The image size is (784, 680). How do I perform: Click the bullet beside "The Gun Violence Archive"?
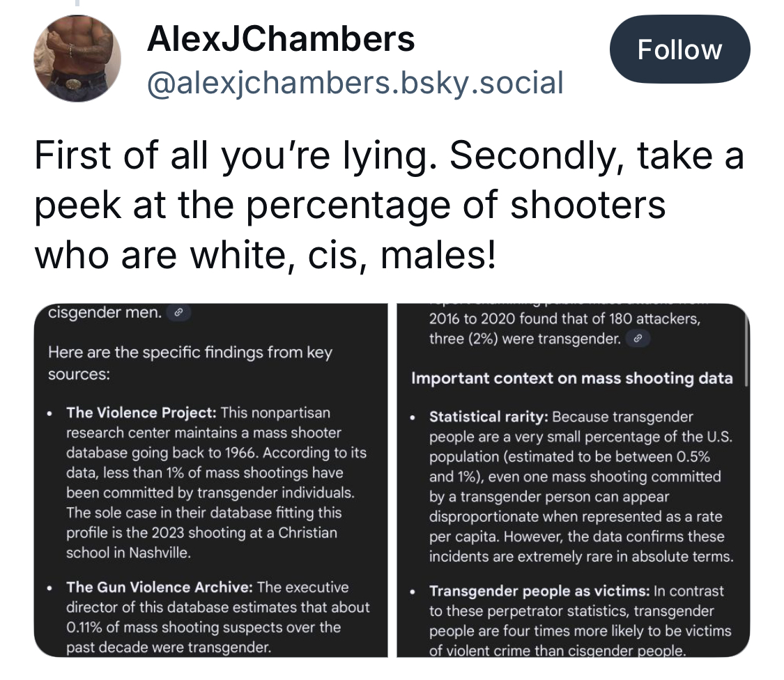(50, 588)
